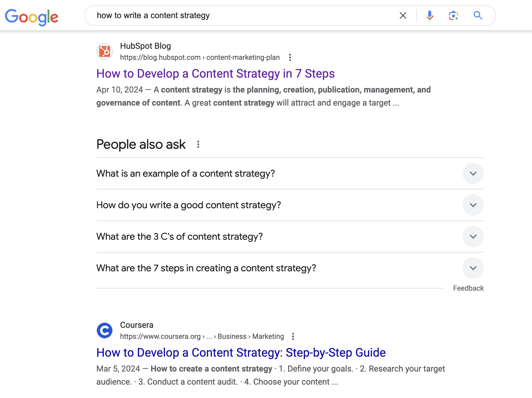The image size is (532, 398).
Task: Start voice search with microphone icon
Action: [x=429, y=15]
